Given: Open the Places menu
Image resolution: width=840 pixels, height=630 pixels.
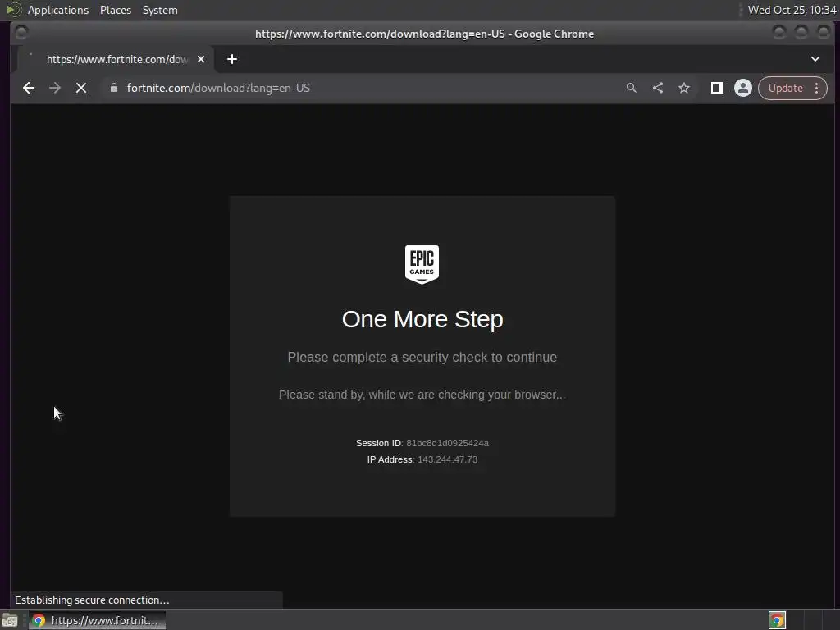Looking at the screenshot, I should click(116, 10).
